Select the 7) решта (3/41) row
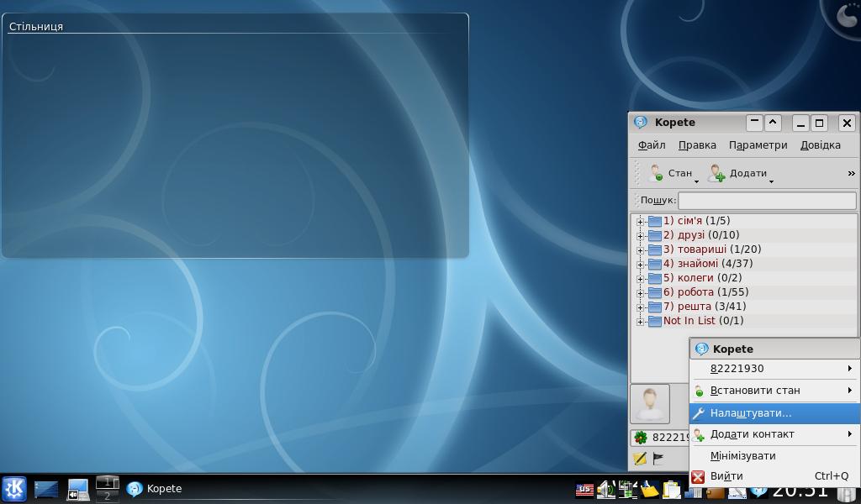 (744, 306)
